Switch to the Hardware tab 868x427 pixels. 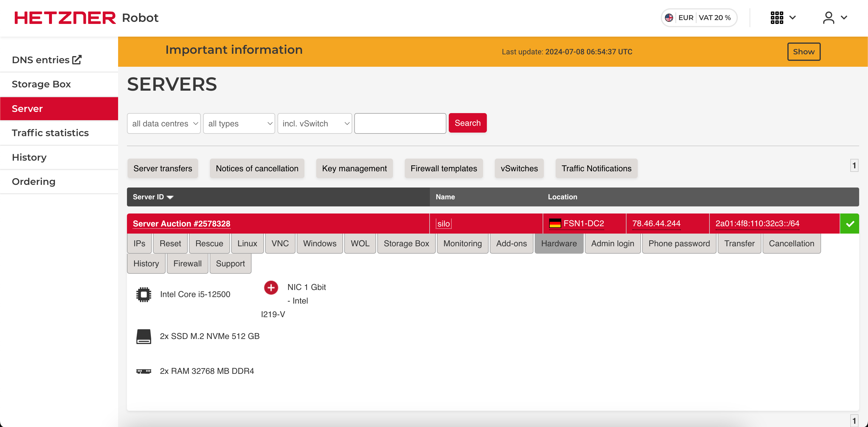[559, 243]
